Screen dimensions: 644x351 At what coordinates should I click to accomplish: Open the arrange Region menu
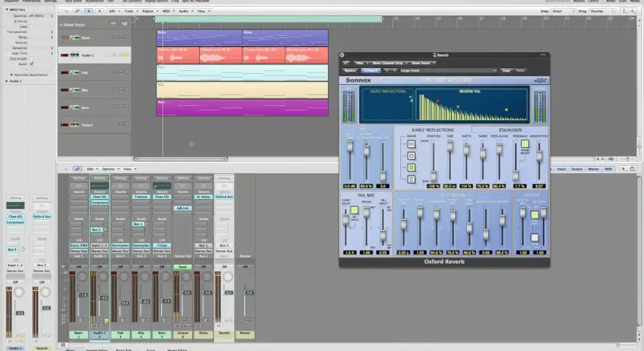click(150, 11)
